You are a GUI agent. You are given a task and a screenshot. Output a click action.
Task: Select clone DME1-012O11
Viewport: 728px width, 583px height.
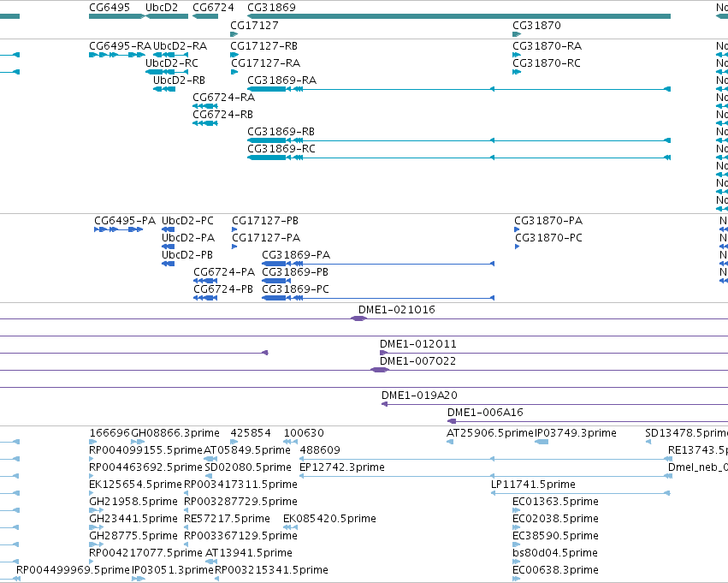click(x=418, y=344)
